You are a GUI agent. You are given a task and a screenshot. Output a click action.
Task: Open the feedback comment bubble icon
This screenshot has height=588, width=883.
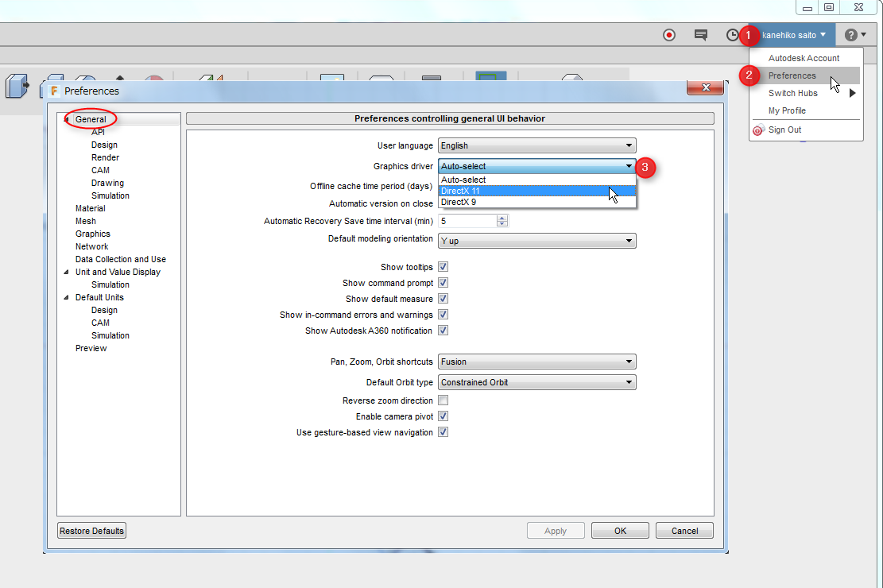coord(700,35)
